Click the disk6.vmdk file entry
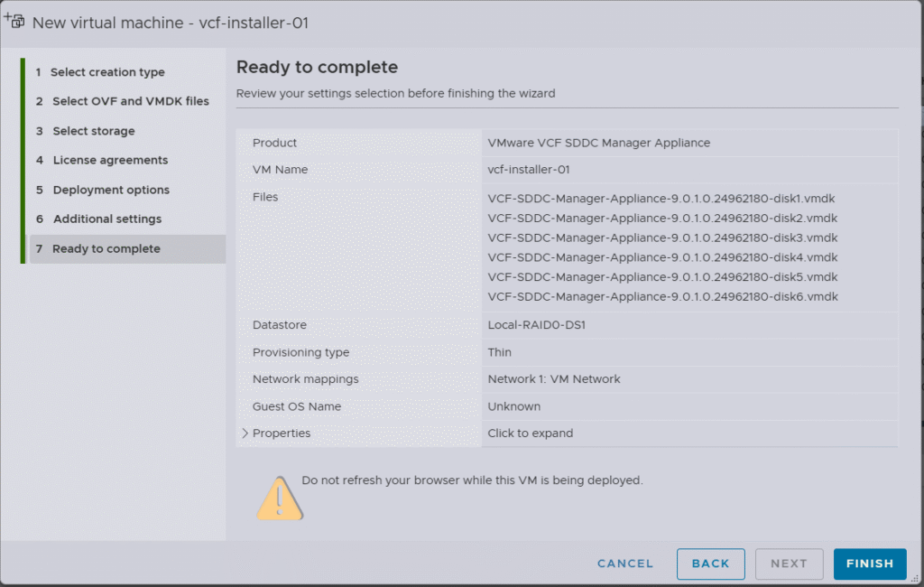This screenshot has height=587, width=924. [x=662, y=297]
